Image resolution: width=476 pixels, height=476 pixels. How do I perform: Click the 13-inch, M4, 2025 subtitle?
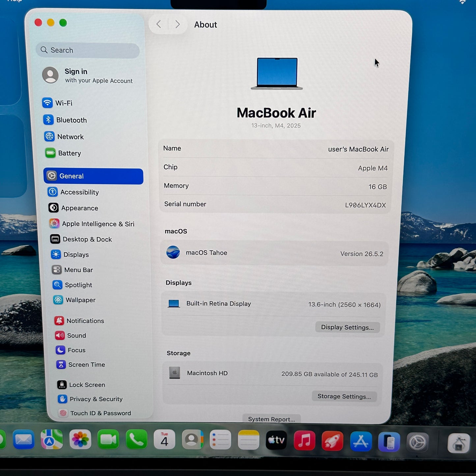[x=276, y=126]
